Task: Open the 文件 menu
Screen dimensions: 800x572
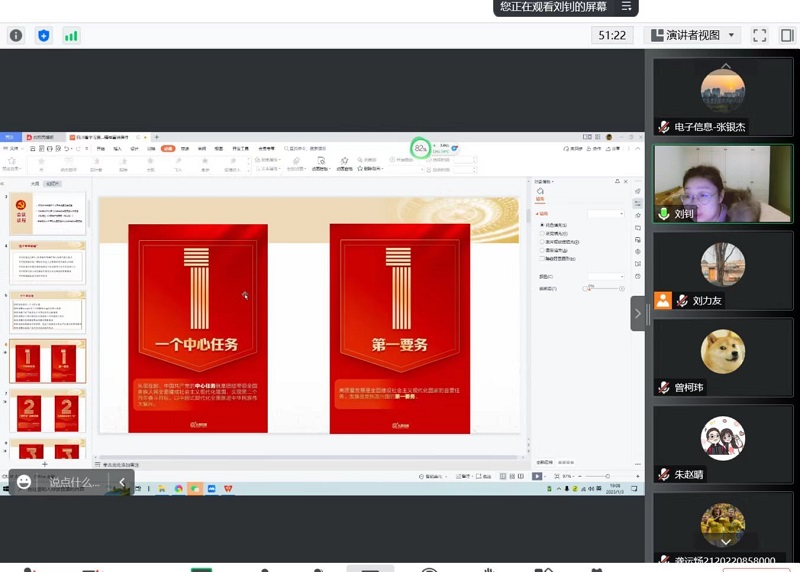Action: click(x=13, y=148)
